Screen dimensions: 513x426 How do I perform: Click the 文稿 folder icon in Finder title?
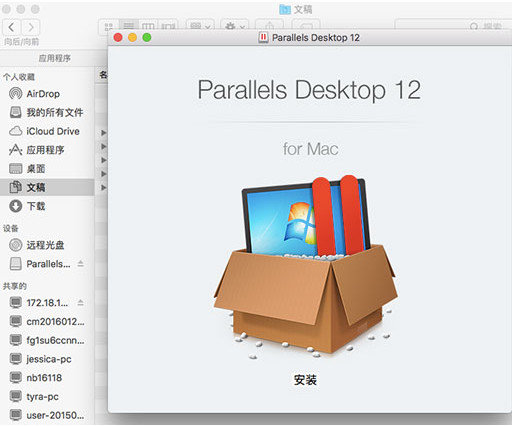point(285,9)
